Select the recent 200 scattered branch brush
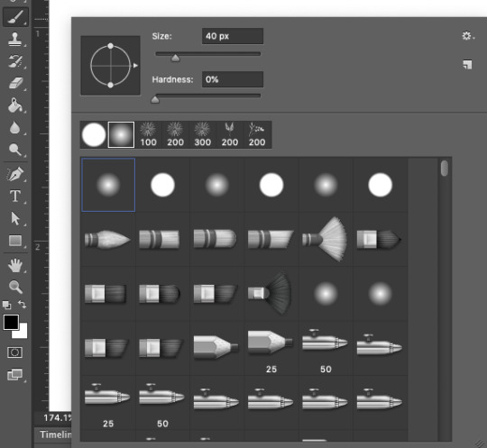Screen dimensions: 487x448 [x=257, y=134]
